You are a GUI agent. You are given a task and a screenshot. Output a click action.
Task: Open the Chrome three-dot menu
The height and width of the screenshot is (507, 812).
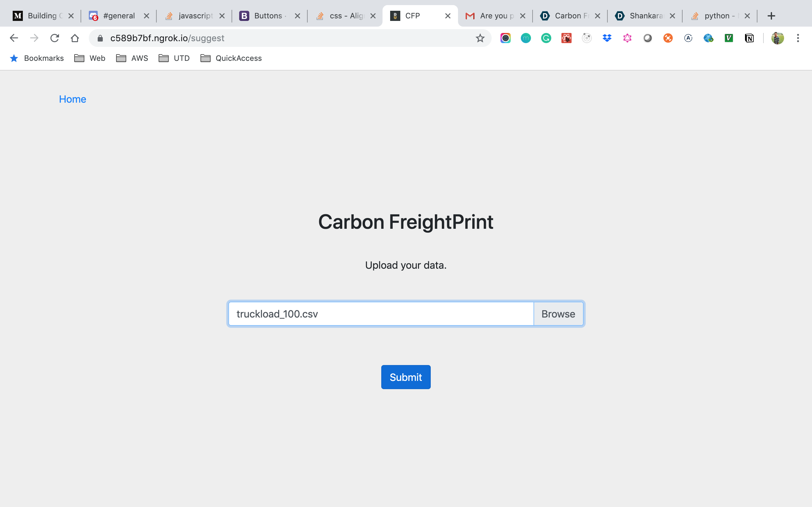click(798, 38)
